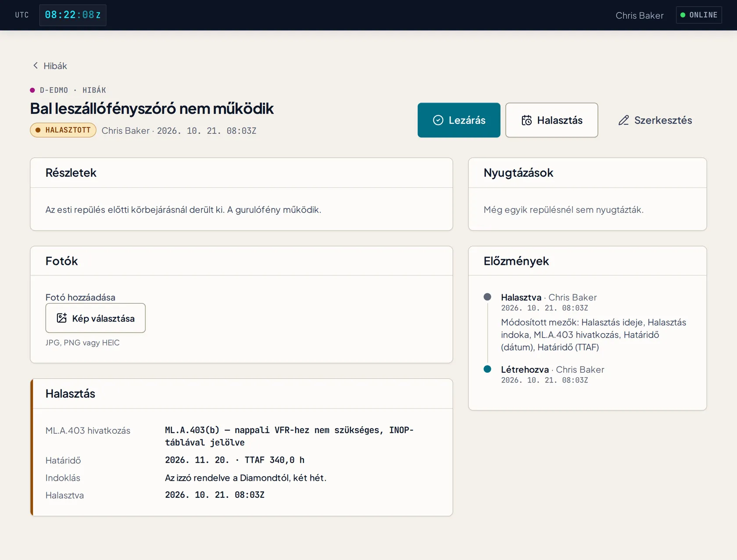737x560 pixels.
Task: Close the defect with Lezárás button
Action: pyautogui.click(x=459, y=120)
